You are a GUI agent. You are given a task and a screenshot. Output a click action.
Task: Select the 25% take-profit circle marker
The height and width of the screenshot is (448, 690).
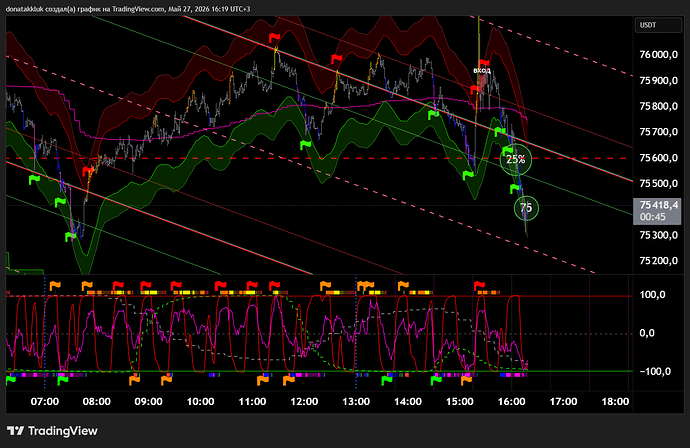tap(516, 159)
